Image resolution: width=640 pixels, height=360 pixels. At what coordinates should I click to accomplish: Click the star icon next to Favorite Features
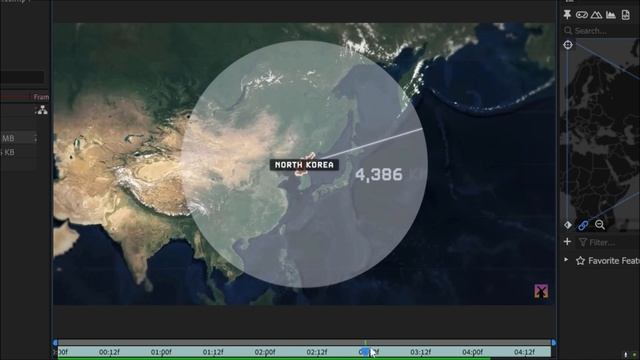point(580,261)
